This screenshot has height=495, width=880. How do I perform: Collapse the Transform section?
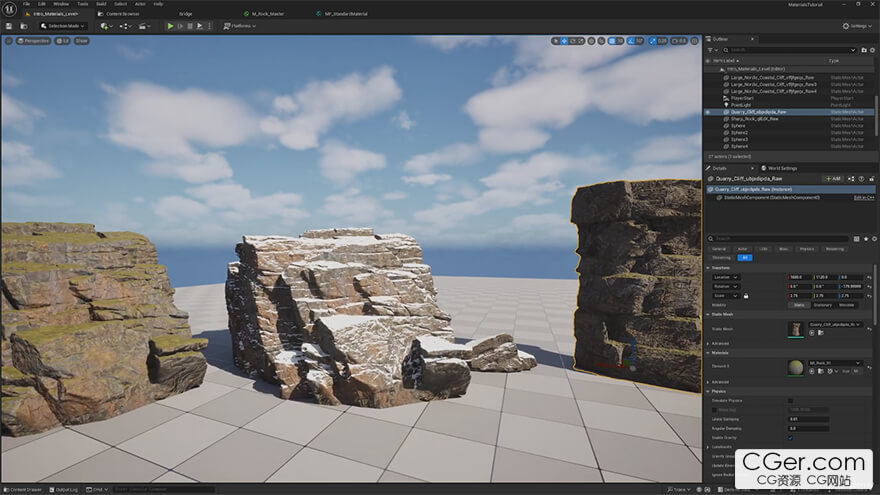pyautogui.click(x=708, y=268)
